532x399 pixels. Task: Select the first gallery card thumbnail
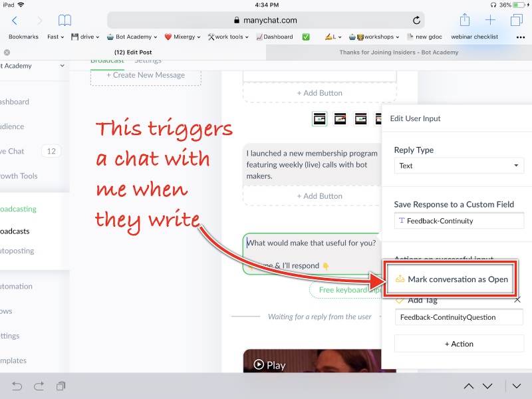pos(320,119)
